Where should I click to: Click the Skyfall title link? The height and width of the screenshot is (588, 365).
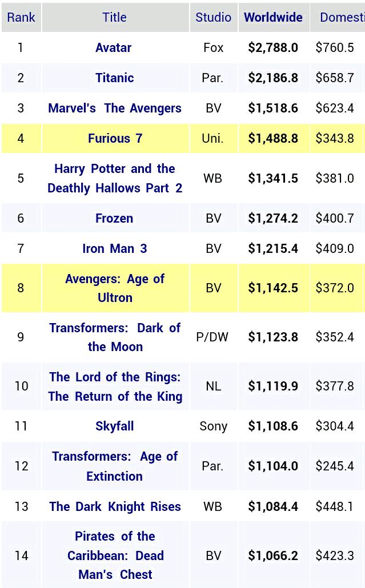pyautogui.click(x=115, y=426)
